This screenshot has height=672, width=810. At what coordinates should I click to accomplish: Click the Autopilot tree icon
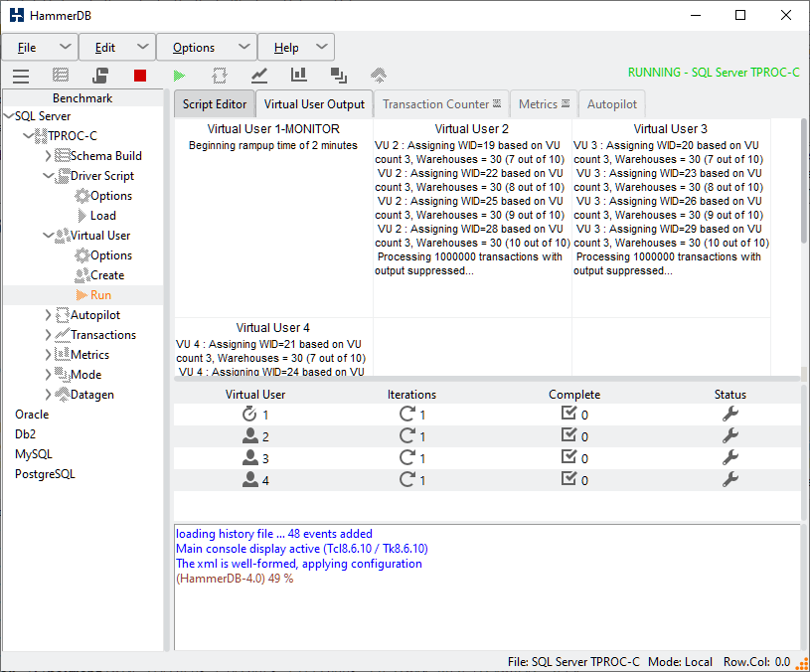(x=62, y=314)
